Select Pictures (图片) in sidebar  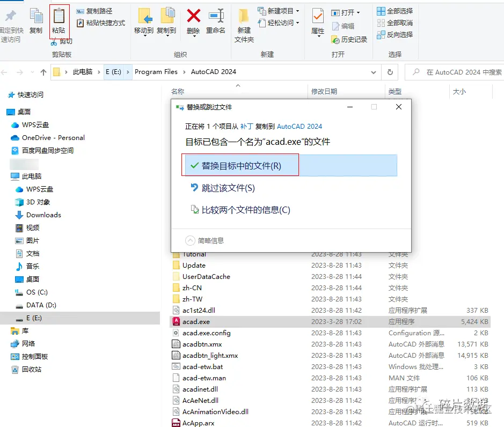(27, 241)
